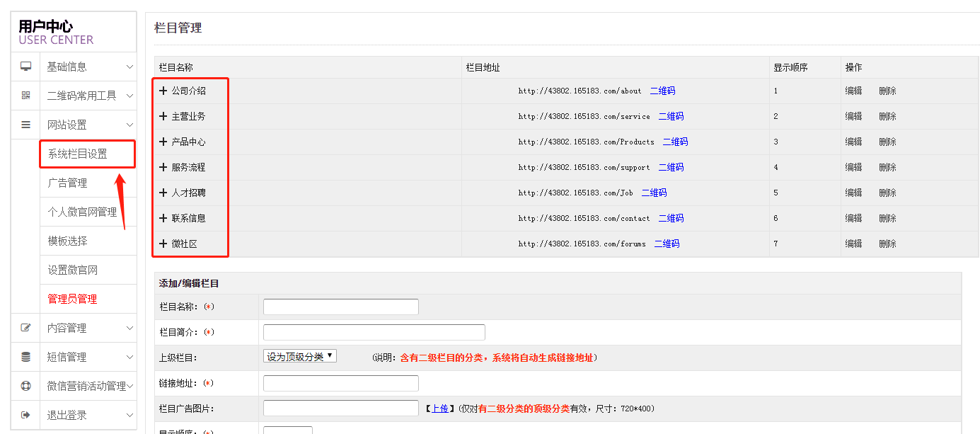This screenshot has width=980, height=434.
Task: Click the logout icon beside 退出登录
Action: (x=26, y=415)
